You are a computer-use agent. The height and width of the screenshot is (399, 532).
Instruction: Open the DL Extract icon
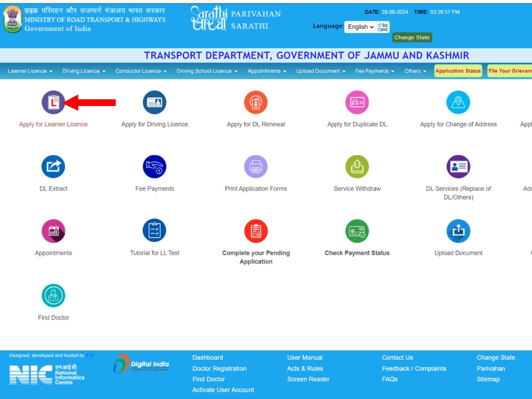pyautogui.click(x=53, y=166)
